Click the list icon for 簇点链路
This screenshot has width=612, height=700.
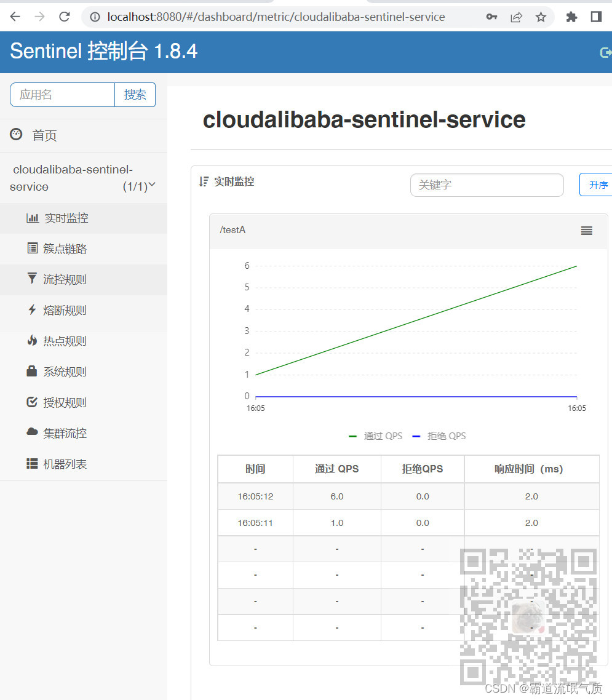[33, 249]
